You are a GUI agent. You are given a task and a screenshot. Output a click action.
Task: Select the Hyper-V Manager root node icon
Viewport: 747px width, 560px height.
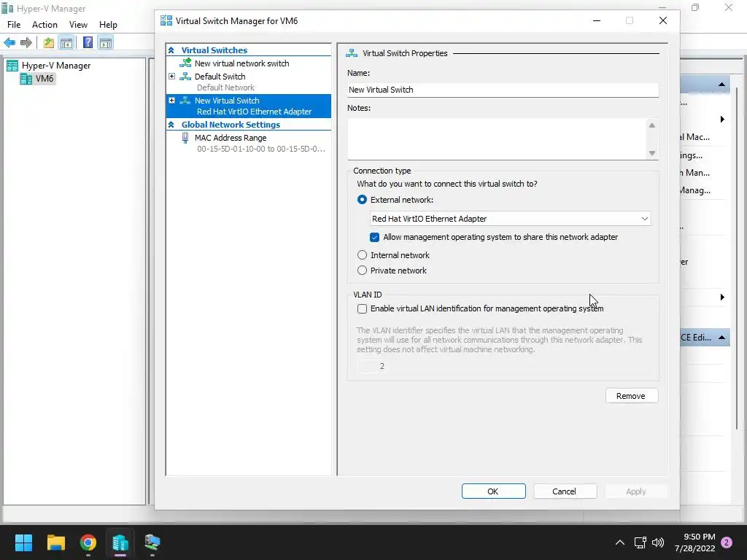(x=12, y=66)
